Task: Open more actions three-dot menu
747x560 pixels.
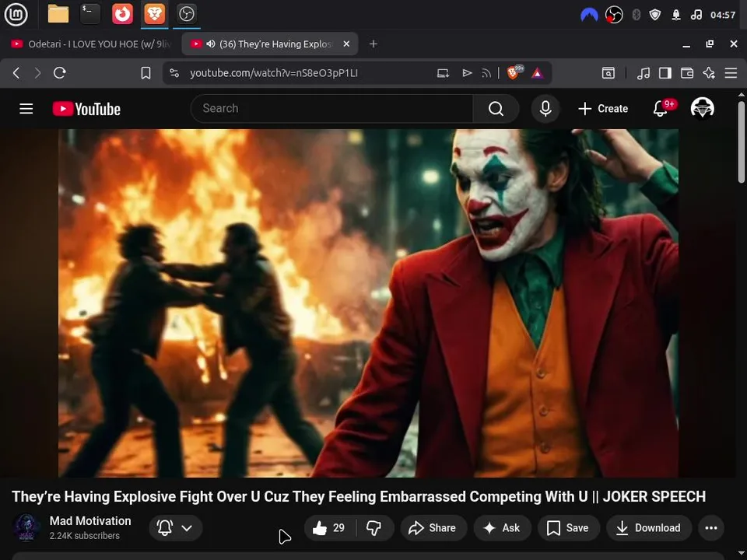Action: coord(710,527)
